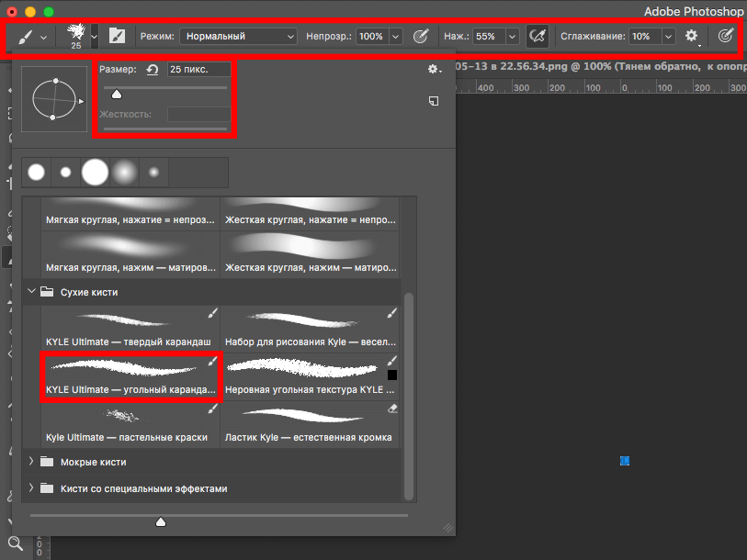747x560 pixels.
Task: Click the Brush tool preset icon
Action: (x=25, y=36)
